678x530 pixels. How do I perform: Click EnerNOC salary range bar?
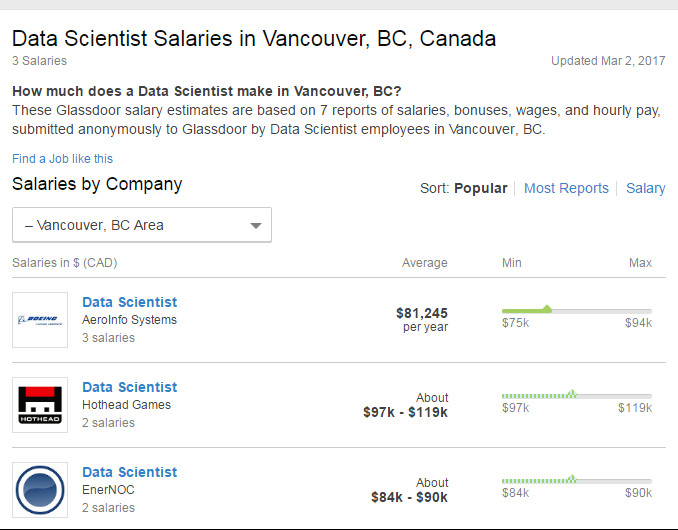(x=576, y=480)
